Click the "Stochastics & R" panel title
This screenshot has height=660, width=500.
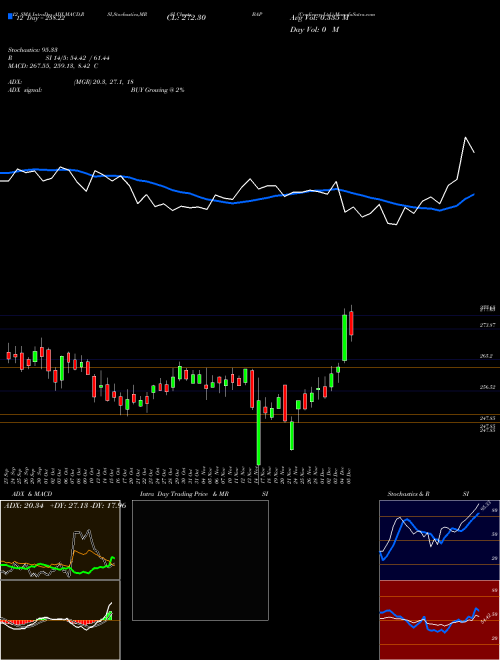pos(409,494)
